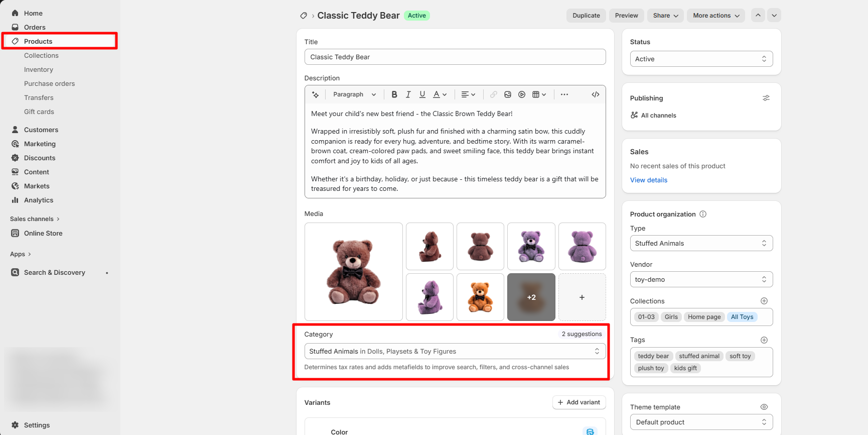Open Theme template Default product dropdown

pyautogui.click(x=701, y=422)
